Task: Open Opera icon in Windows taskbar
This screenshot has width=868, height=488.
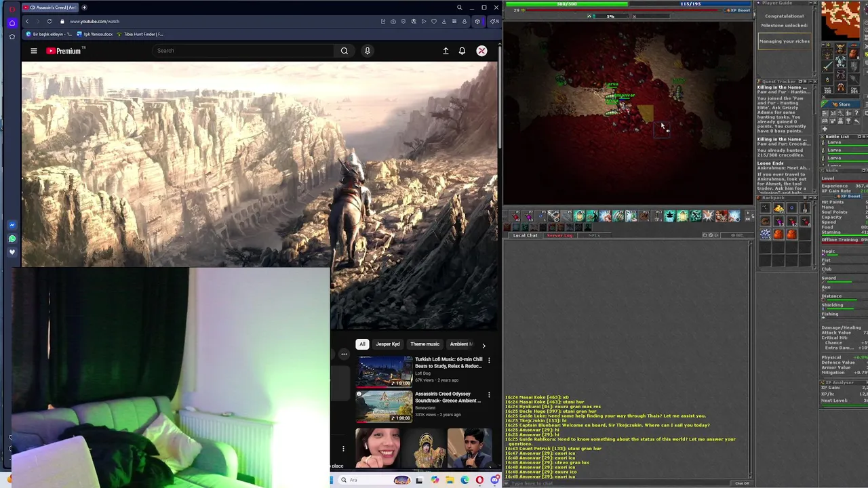Action: [x=479, y=480]
